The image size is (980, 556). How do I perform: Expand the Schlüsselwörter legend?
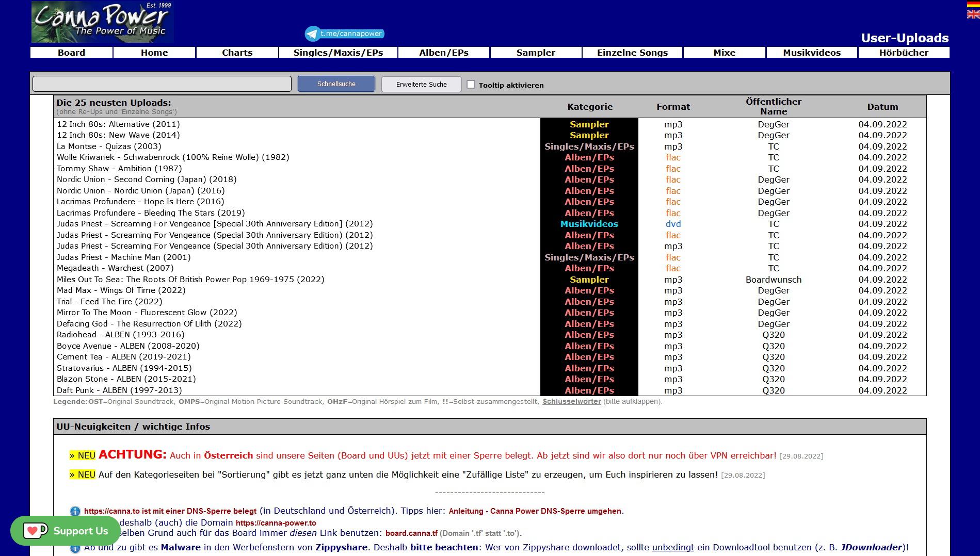[x=572, y=401]
